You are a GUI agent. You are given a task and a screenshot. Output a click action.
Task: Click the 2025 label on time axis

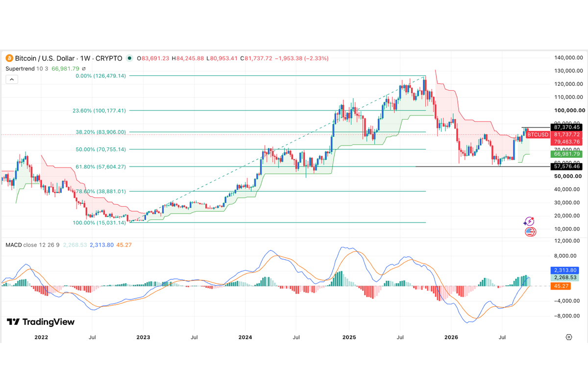349,337
